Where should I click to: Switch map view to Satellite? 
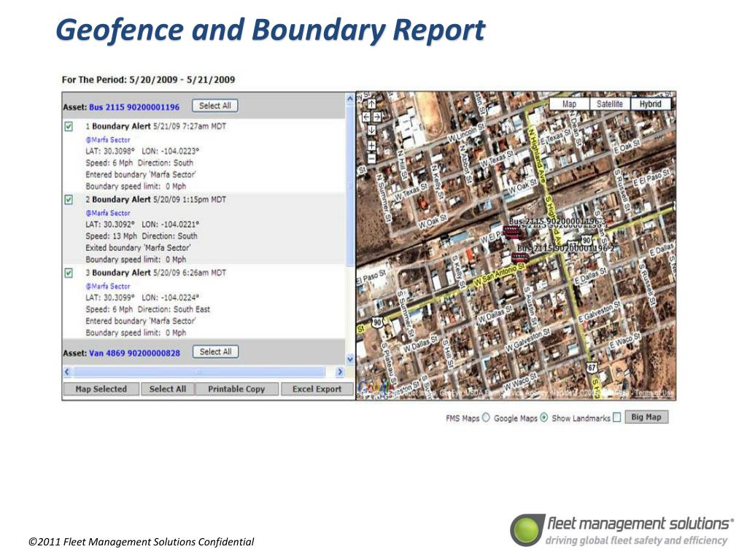pyautogui.click(x=610, y=104)
